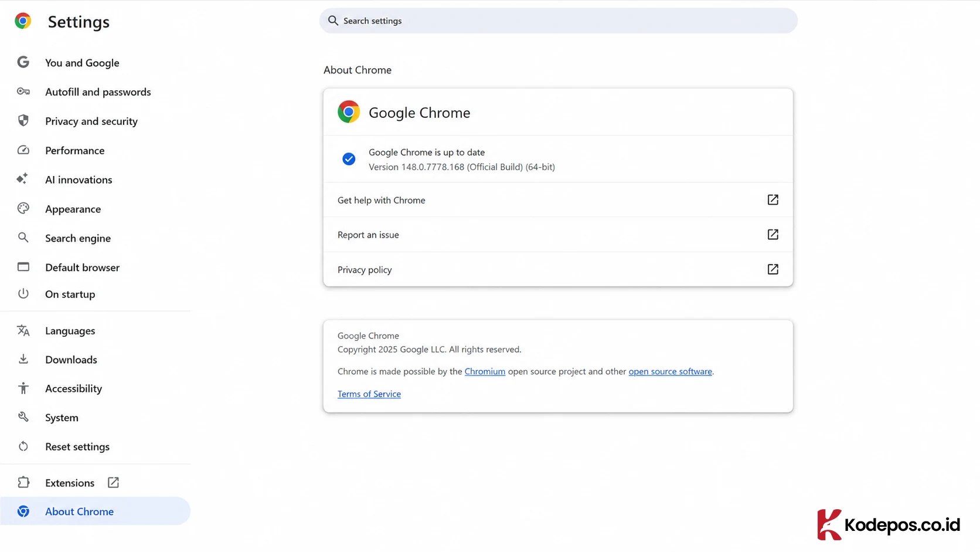980x552 pixels.
Task: Follow the Chromium link
Action: [485, 371]
